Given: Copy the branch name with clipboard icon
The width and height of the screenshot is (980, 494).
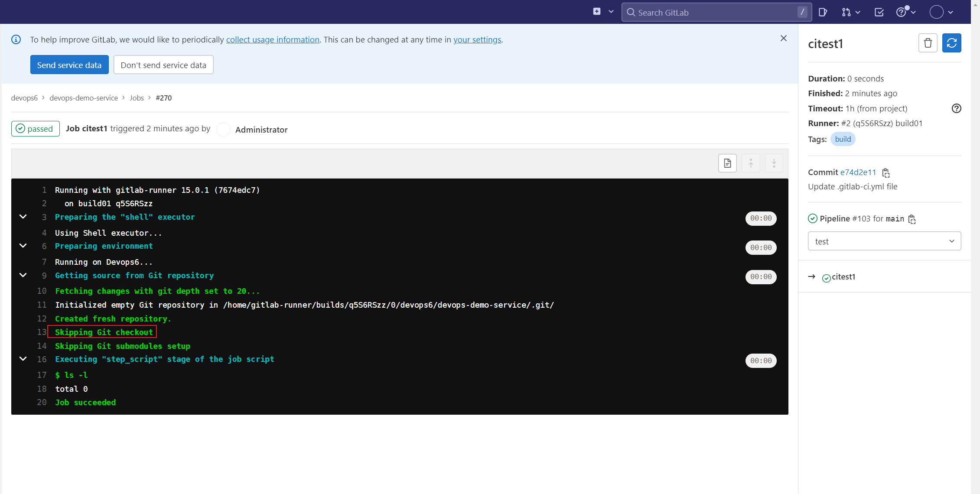Looking at the screenshot, I should pos(912,219).
